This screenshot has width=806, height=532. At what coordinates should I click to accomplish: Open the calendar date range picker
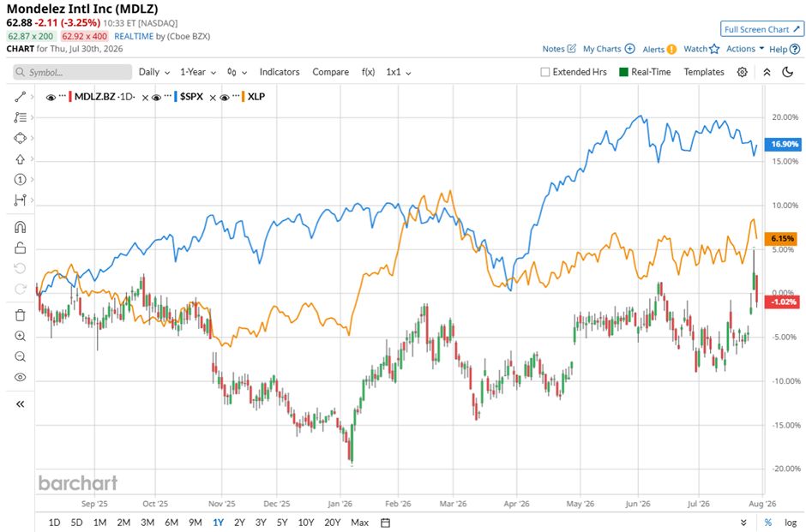pos(385,523)
